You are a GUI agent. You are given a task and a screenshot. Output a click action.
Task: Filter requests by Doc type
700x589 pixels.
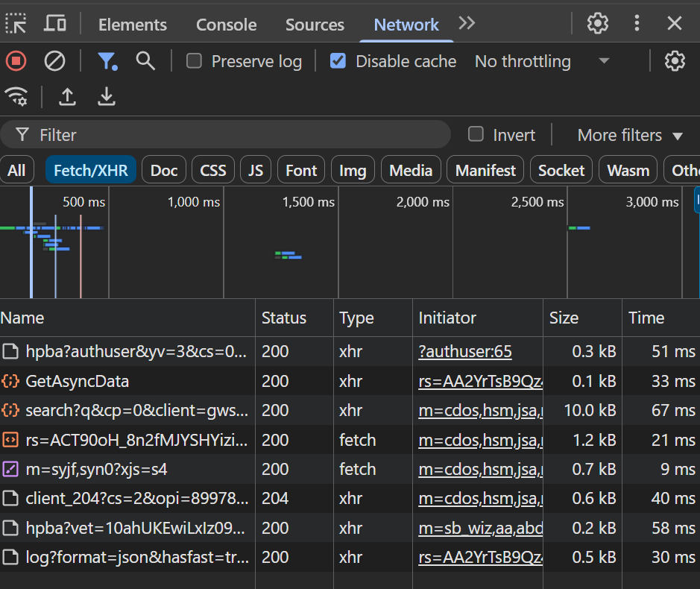point(164,170)
